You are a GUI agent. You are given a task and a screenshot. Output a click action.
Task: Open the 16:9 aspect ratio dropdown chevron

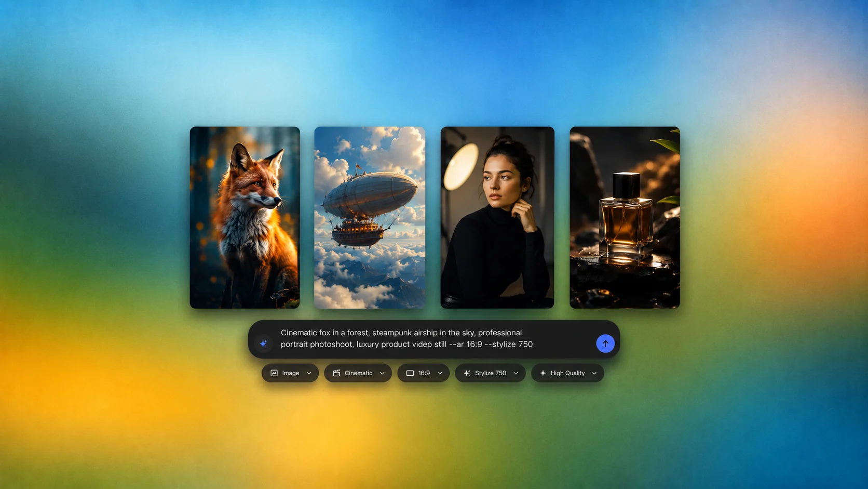[440, 373]
